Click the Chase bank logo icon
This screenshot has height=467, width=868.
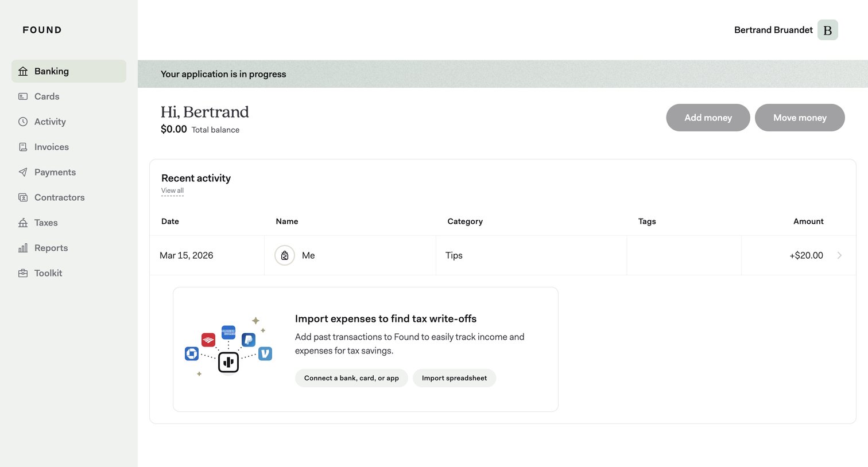[192, 354]
